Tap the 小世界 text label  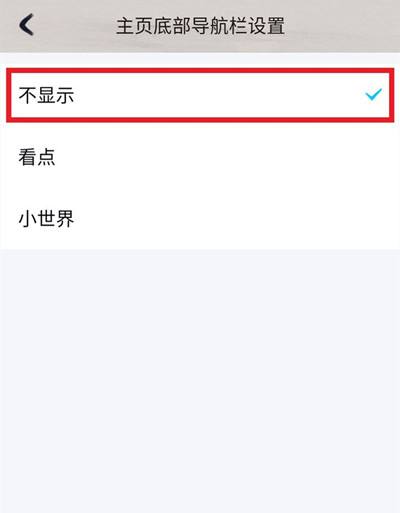click(x=46, y=219)
